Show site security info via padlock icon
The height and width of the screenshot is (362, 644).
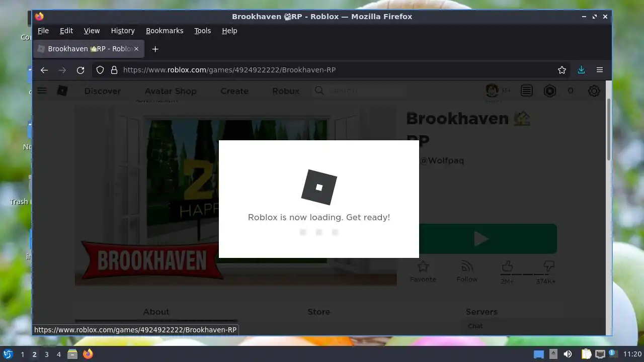(114, 70)
